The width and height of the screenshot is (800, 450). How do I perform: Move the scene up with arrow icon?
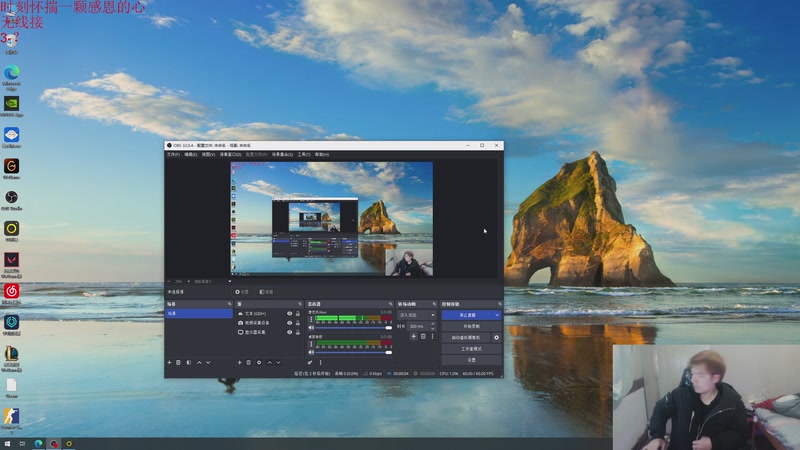pyautogui.click(x=199, y=362)
